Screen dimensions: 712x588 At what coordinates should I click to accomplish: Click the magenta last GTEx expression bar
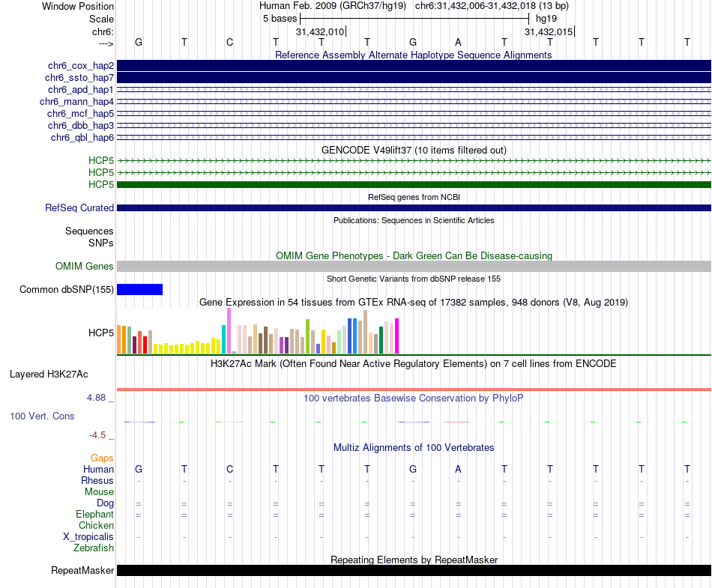pyautogui.click(x=397, y=336)
